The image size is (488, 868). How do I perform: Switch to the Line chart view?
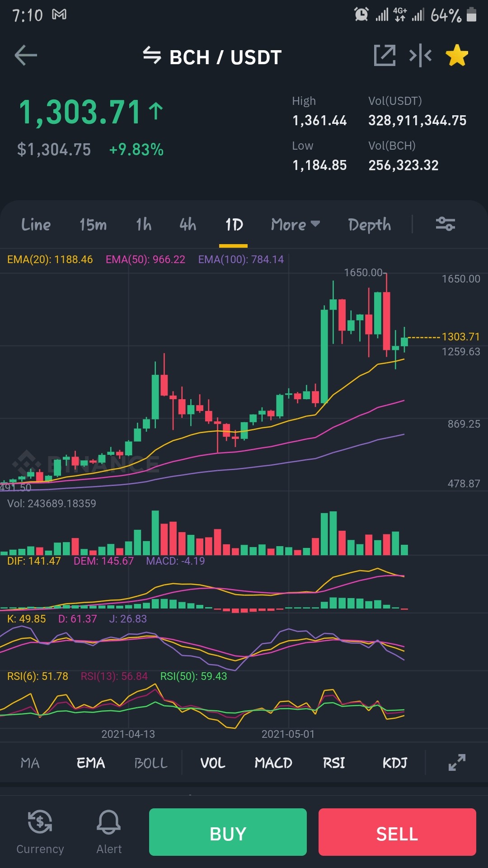coord(36,225)
